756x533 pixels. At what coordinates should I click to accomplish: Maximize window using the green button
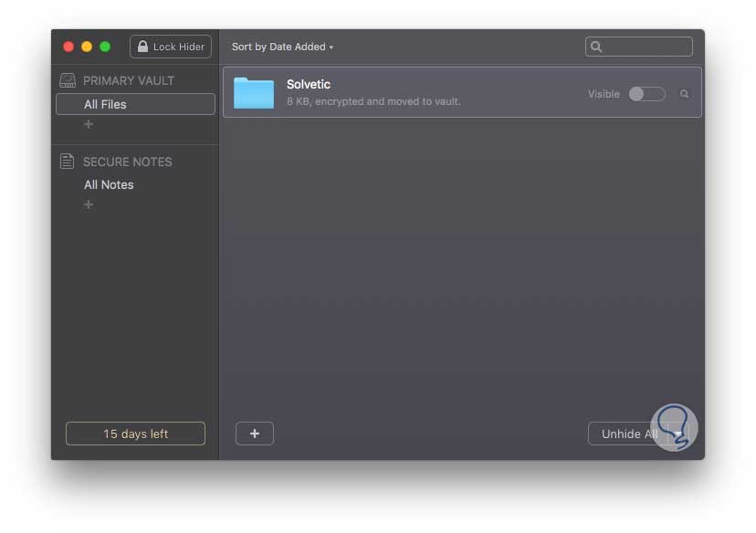tap(105, 47)
